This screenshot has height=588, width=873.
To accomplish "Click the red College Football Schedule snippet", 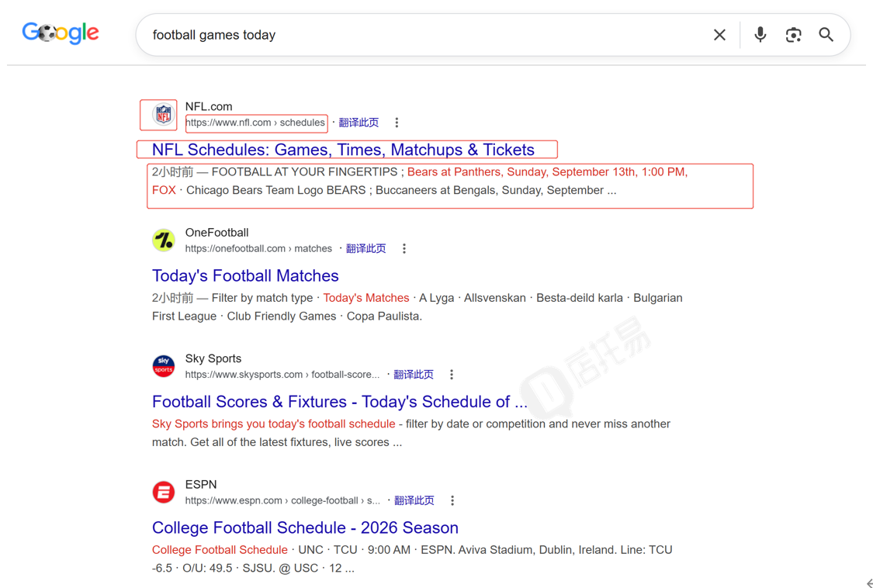I will click(x=220, y=549).
